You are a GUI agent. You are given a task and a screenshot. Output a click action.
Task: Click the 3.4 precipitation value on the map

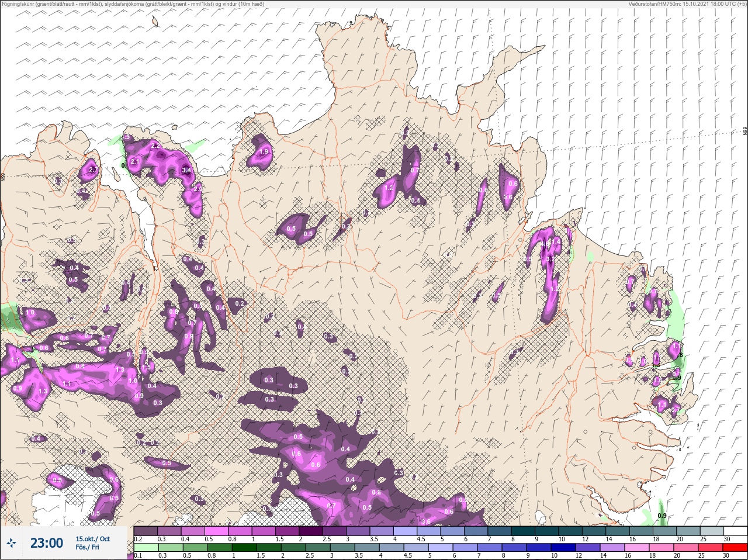pyautogui.click(x=186, y=170)
